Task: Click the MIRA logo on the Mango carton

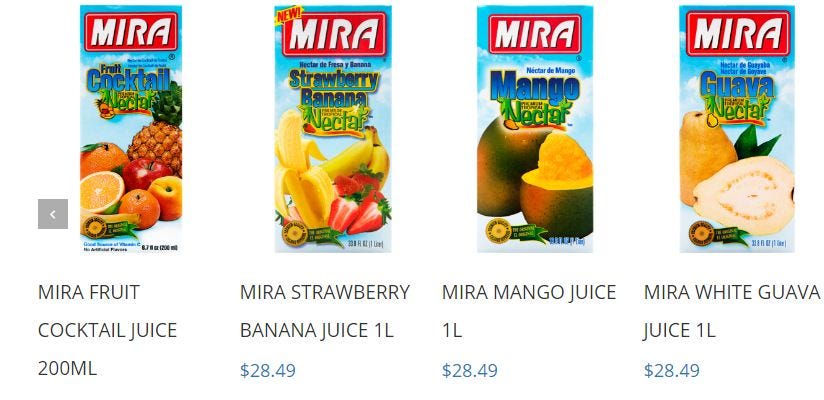Action: 534,34
